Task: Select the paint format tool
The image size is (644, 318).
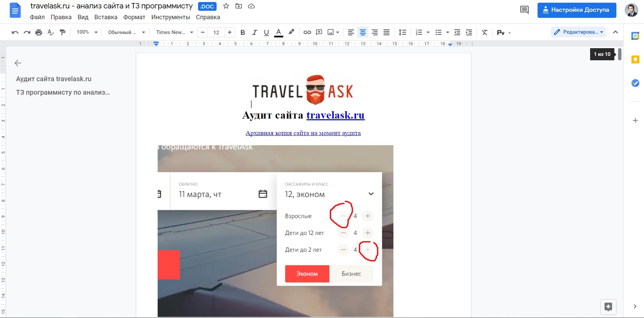Action: click(x=63, y=32)
